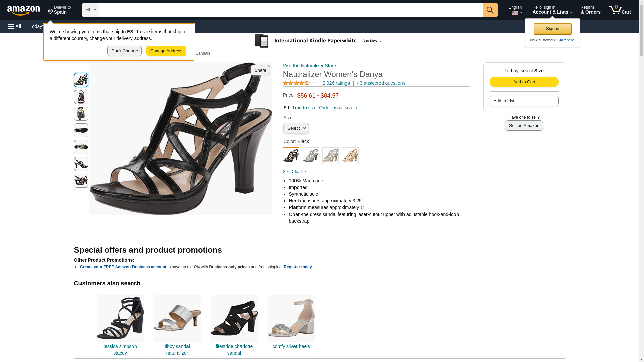Click the Deliver to Spain location

[59, 10]
